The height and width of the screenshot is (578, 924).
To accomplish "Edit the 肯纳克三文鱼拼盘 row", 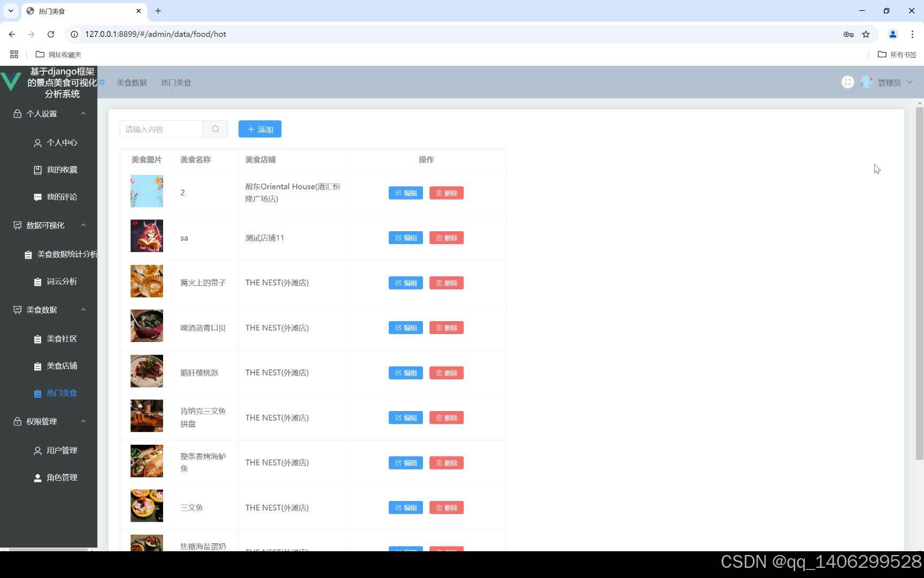I will (x=406, y=417).
